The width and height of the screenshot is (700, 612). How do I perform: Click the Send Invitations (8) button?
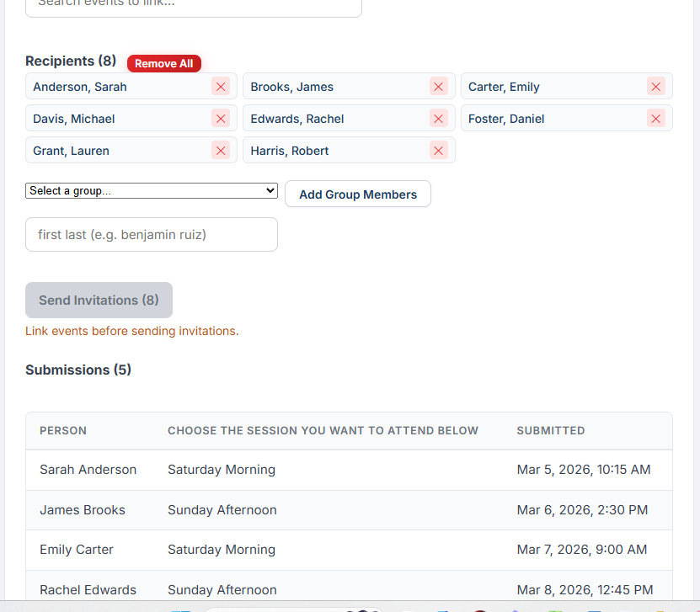(x=99, y=301)
